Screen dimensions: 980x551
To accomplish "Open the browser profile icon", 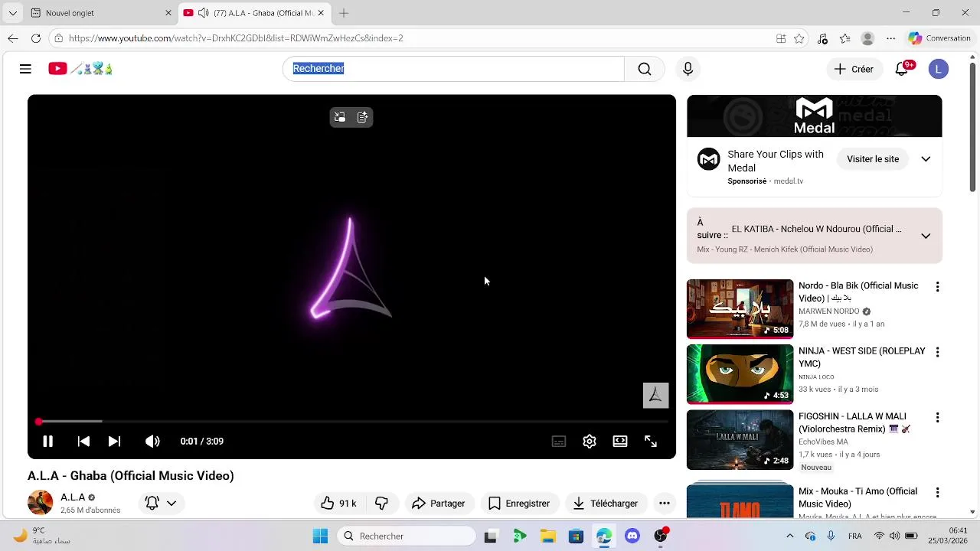I will [x=867, y=38].
